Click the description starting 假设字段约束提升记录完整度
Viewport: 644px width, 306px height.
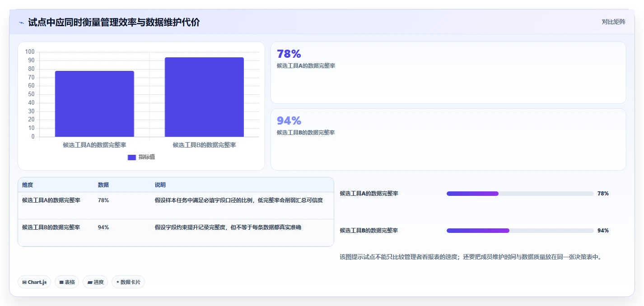(228, 227)
